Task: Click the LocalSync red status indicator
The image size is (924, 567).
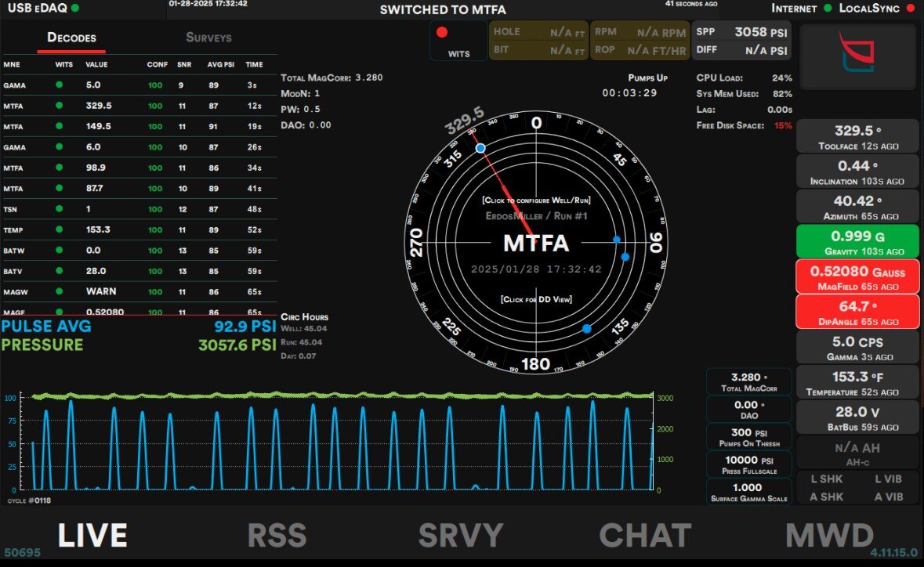Action: pos(911,9)
